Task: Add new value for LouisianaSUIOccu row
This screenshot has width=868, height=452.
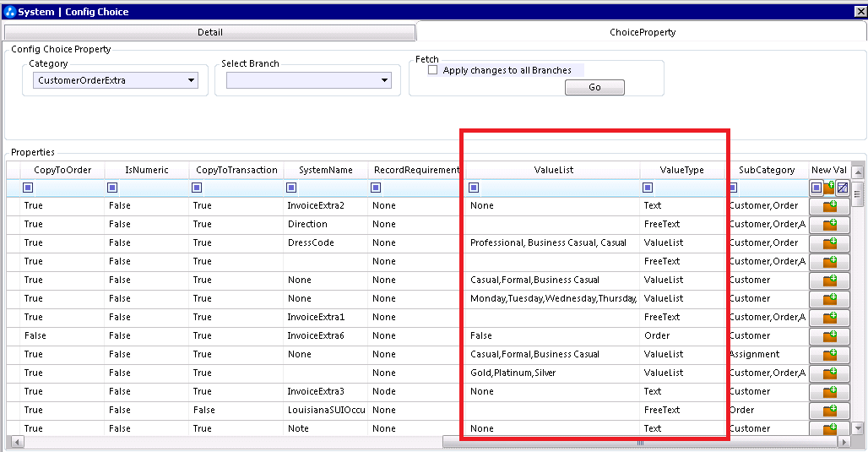Action: click(x=829, y=411)
